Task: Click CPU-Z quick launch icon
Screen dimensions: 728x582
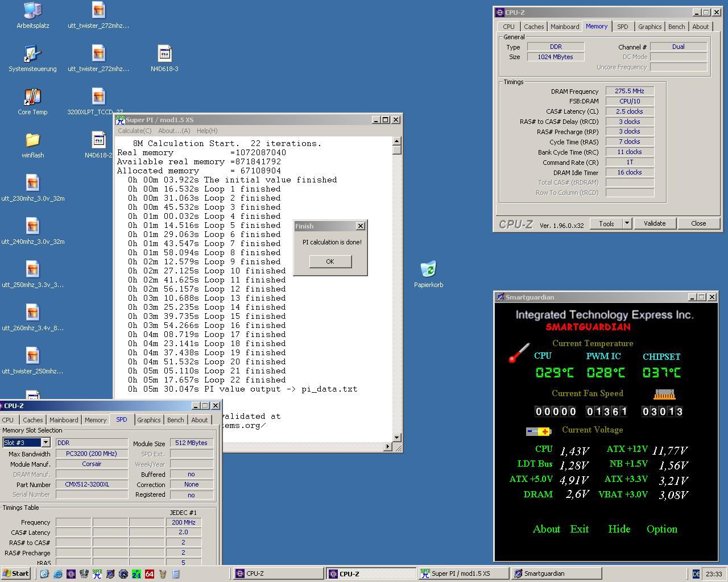Action: 71,574
